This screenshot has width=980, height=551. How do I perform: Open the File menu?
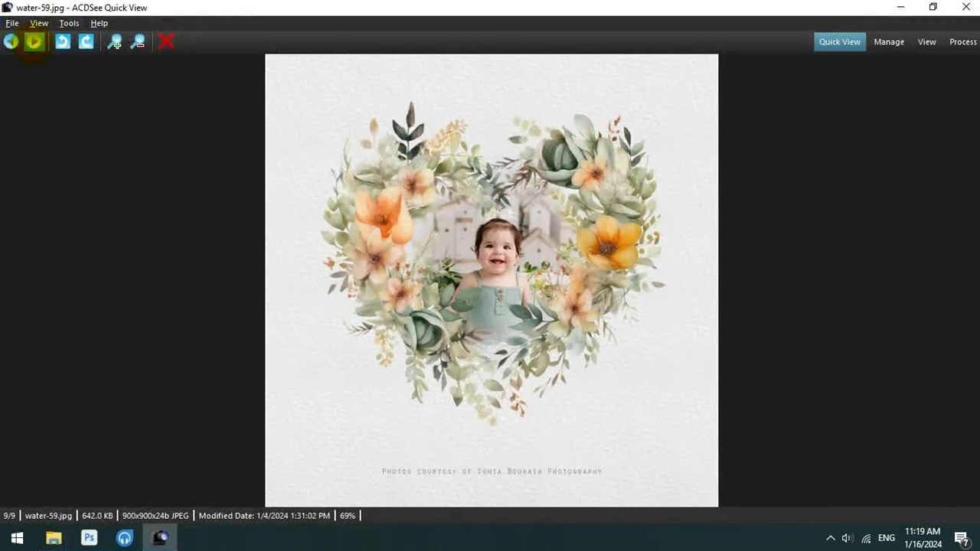tap(12, 23)
